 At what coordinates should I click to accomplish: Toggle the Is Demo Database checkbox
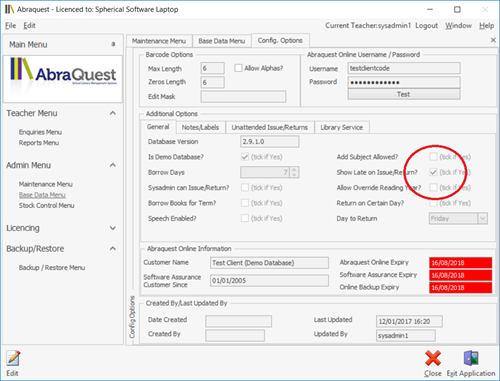coord(245,157)
